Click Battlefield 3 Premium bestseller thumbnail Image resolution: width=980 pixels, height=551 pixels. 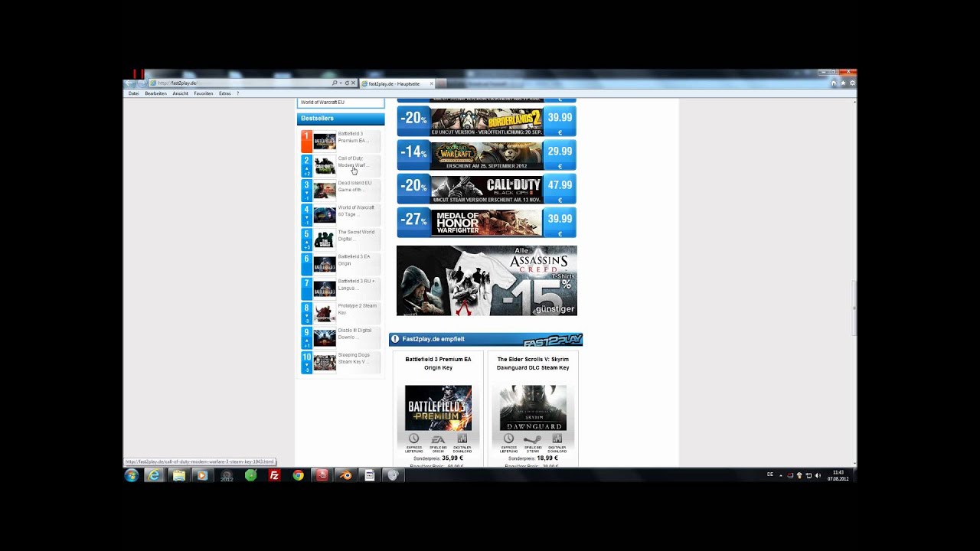pos(325,142)
